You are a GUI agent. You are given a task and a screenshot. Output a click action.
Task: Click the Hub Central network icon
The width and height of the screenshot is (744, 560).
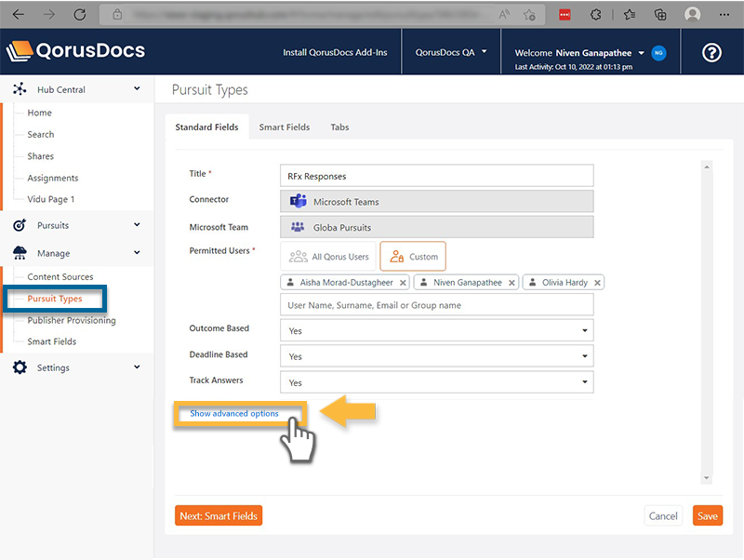pos(20,89)
